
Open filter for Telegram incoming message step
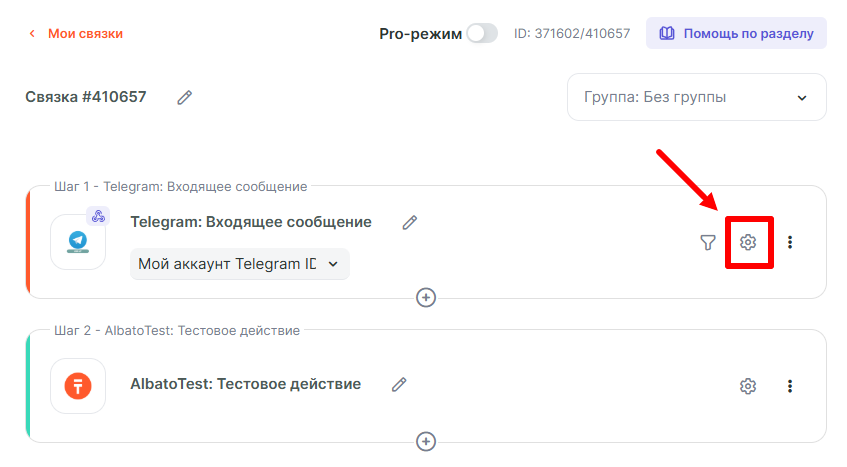pyautogui.click(x=708, y=242)
